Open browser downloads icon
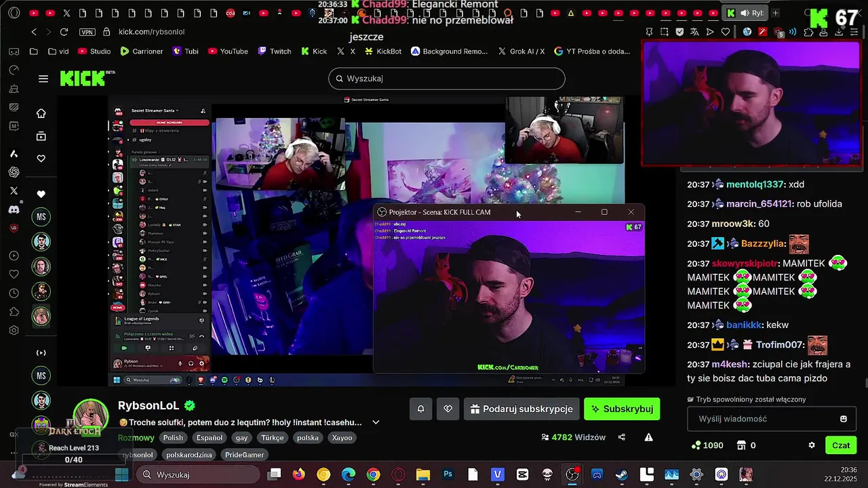 click(839, 32)
